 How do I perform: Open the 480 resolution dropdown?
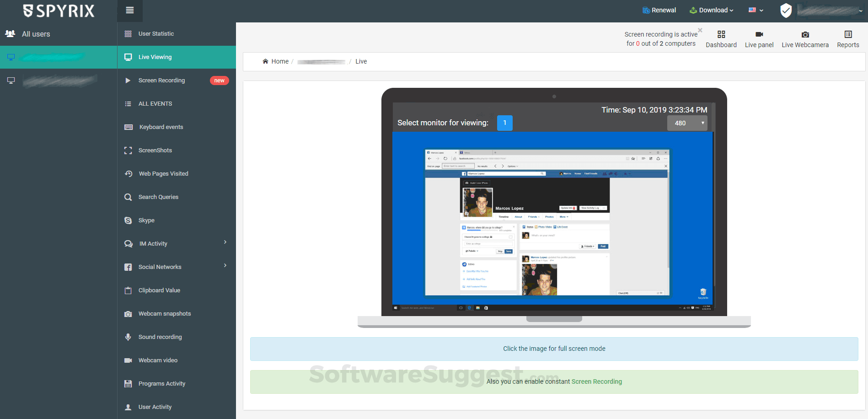pyautogui.click(x=687, y=123)
